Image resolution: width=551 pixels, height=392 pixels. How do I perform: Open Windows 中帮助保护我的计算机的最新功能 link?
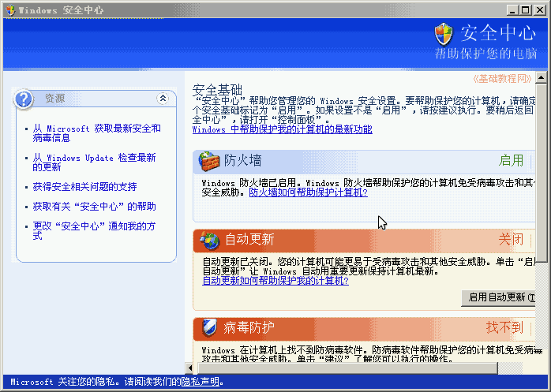pos(282,129)
